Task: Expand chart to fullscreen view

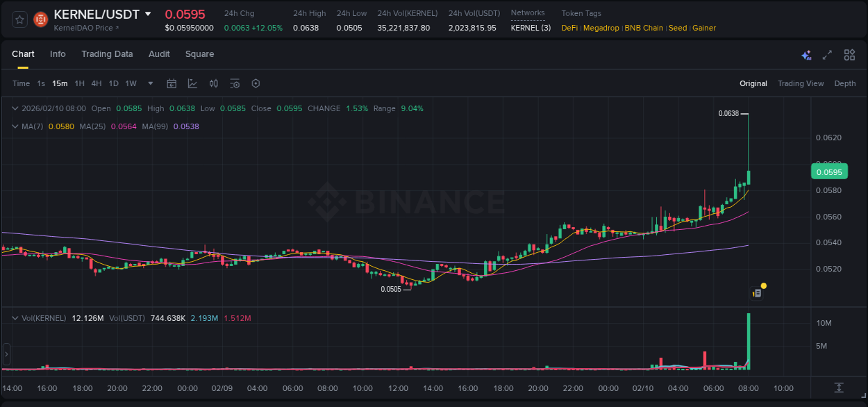Action: pos(826,54)
